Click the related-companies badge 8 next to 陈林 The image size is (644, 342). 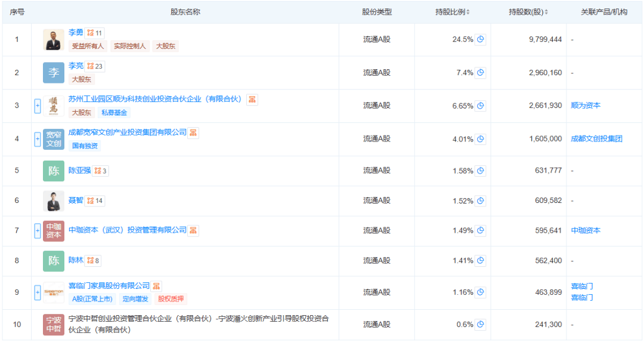93,260
